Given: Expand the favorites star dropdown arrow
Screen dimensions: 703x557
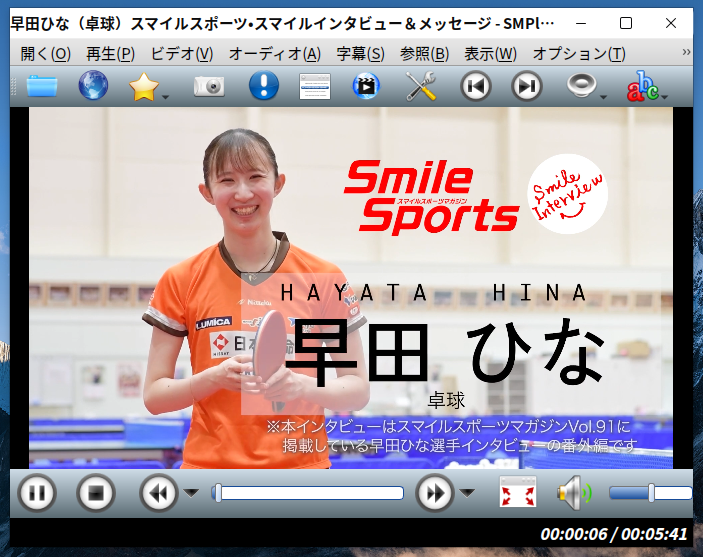Looking at the screenshot, I should 165,97.
